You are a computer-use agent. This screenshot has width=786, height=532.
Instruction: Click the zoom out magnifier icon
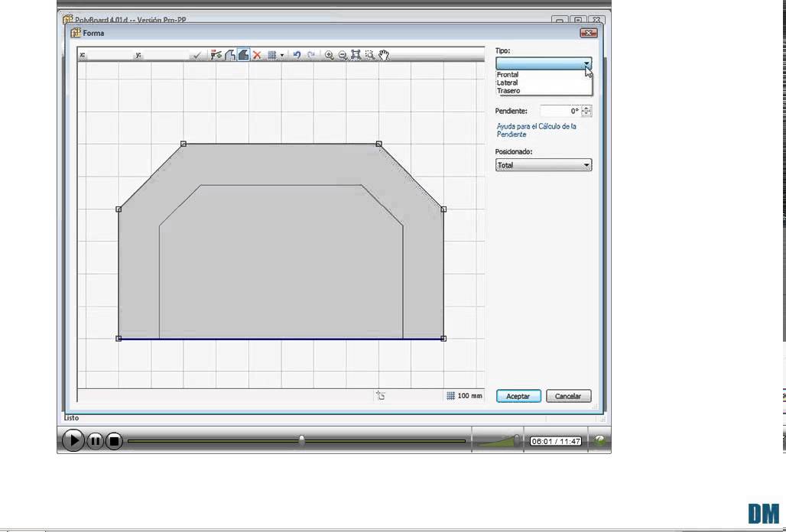coord(343,55)
